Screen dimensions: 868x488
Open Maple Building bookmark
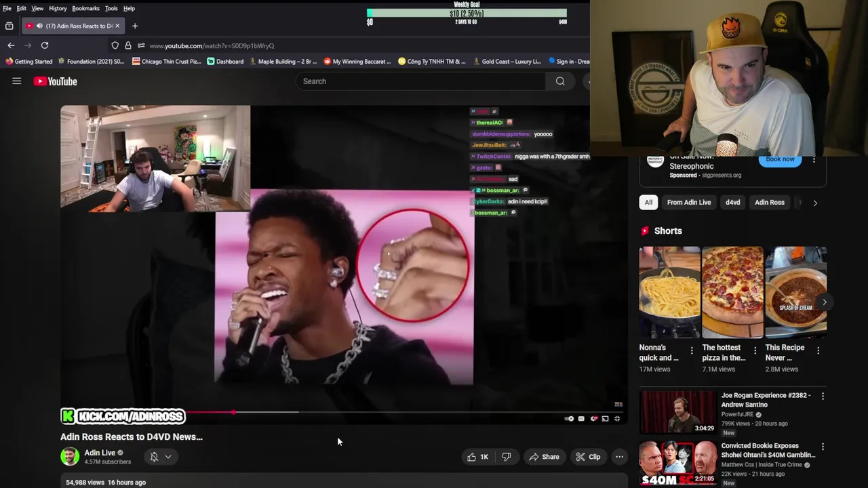point(283,61)
